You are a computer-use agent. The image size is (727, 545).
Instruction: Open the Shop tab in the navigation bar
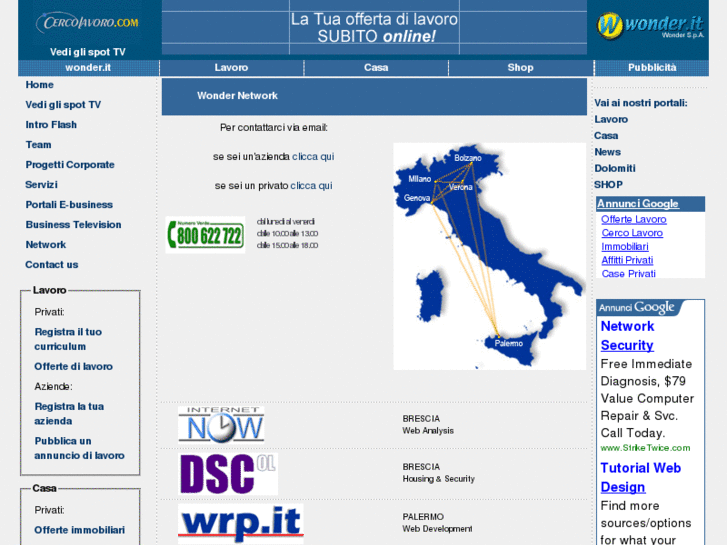pos(520,68)
